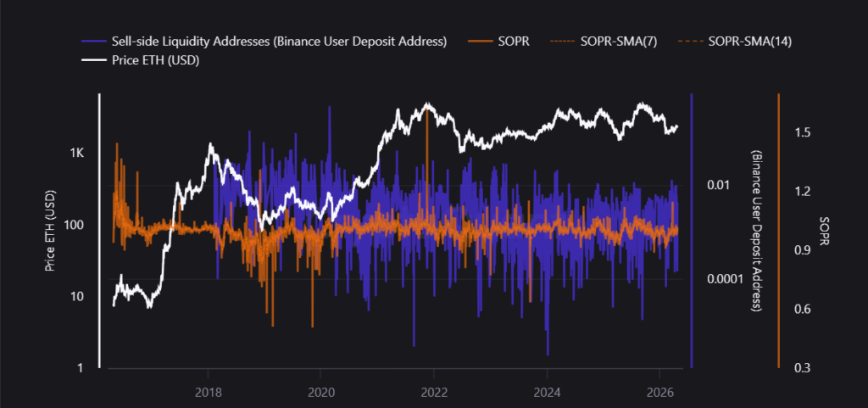Click the white Price ETH legend line marker

click(93, 60)
